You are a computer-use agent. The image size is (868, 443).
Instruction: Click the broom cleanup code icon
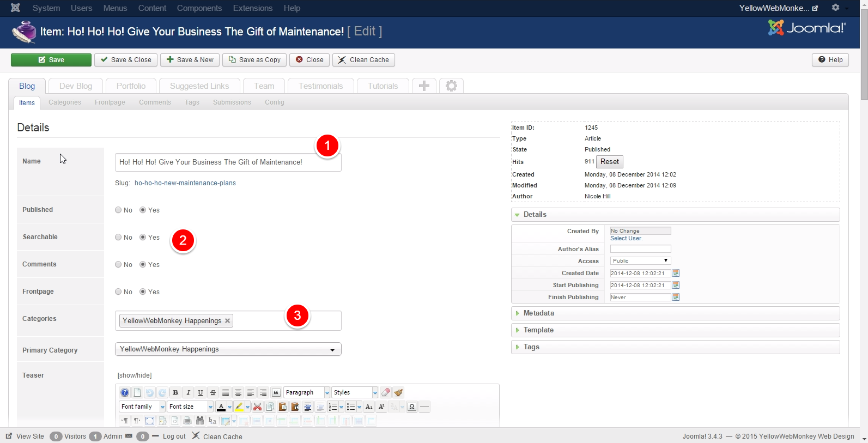[x=398, y=392]
